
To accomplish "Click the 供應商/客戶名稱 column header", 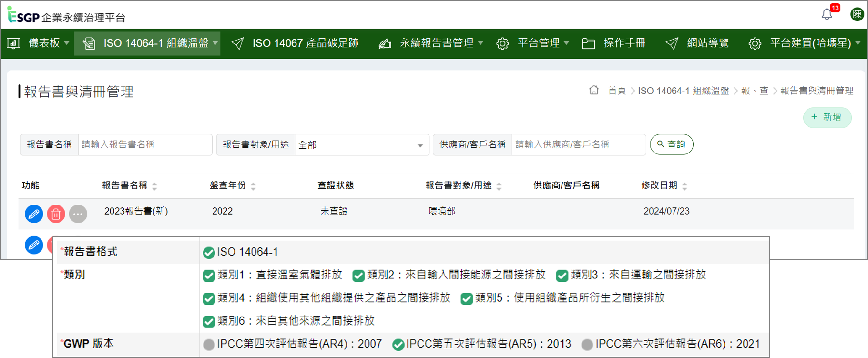I will pos(566,185).
